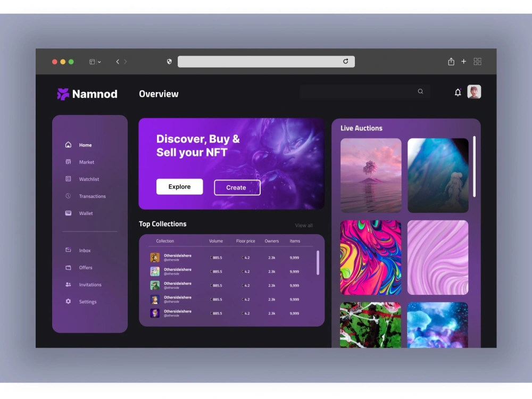Focus the dashboard search field

364,92
